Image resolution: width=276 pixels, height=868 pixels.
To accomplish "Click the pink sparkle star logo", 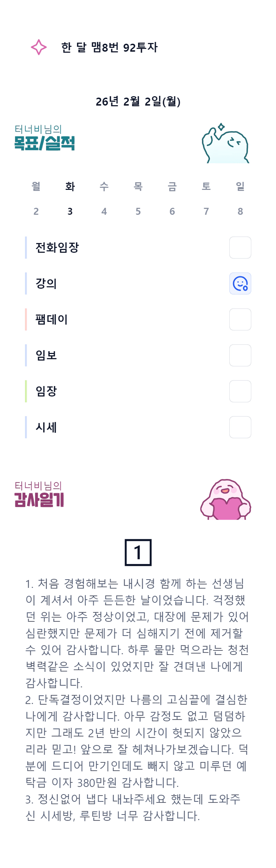I will [39, 47].
